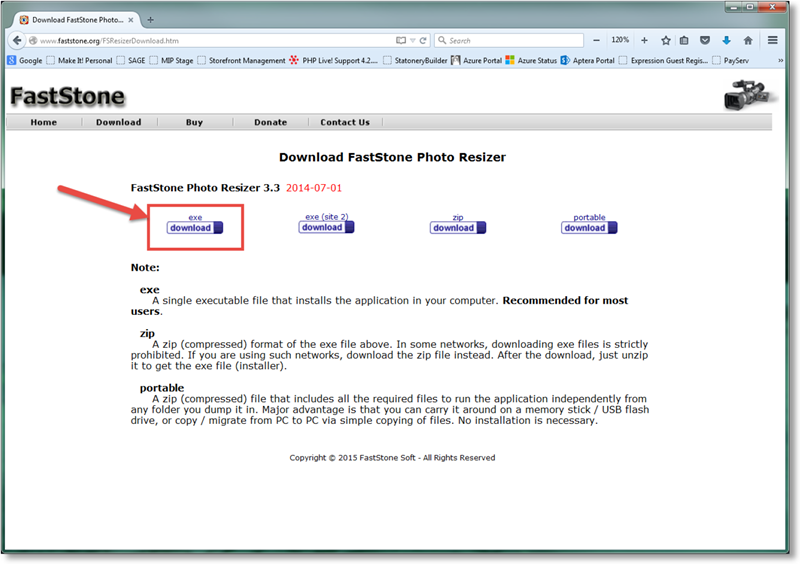Click the bold 'portable' note heading
This screenshot has width=801, height=565.
[x=161, y=388]
